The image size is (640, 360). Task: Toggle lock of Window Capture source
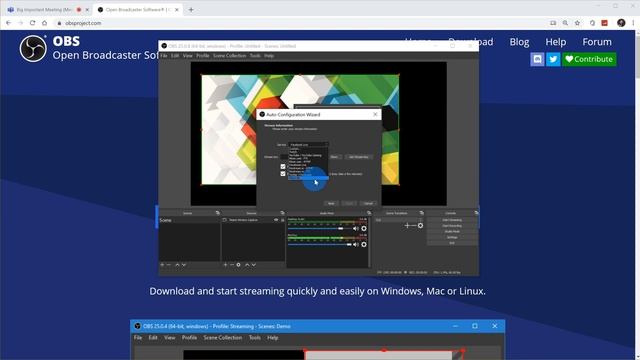click(282, 220)
